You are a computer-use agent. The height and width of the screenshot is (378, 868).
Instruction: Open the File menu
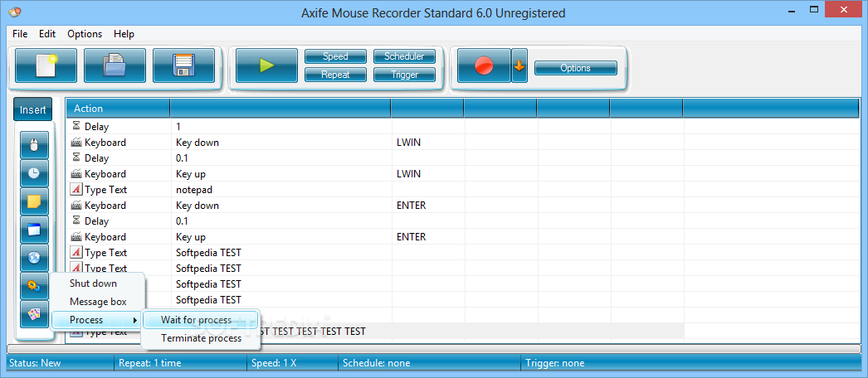[x=20, y=34]
